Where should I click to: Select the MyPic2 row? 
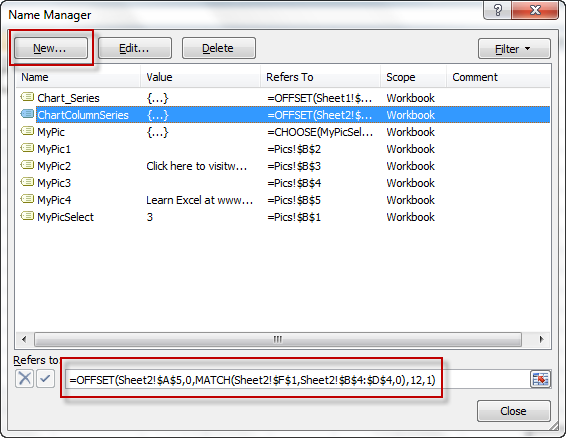click(283, 166)
